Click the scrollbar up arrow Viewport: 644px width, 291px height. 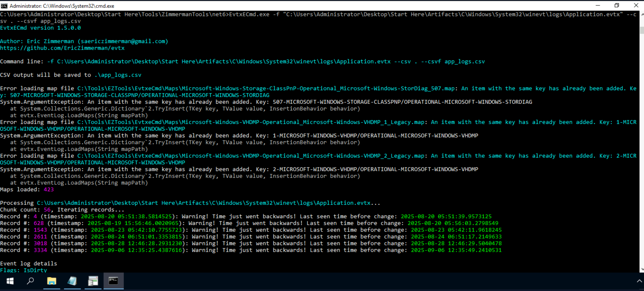(x=642, y=14)
